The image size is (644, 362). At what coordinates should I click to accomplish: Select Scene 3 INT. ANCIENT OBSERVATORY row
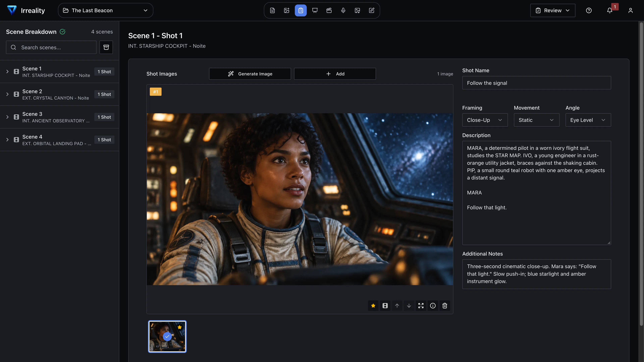click(60, 117)
